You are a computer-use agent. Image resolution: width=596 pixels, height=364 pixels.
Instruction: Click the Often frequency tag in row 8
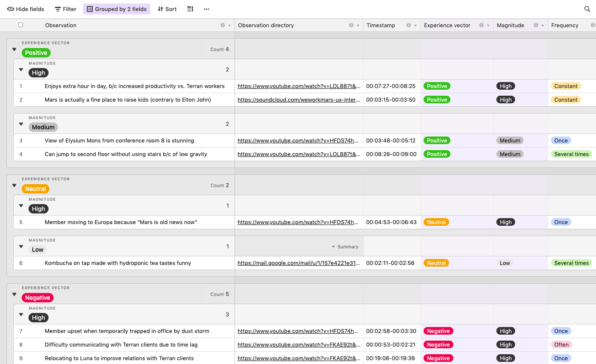[x=561, y=344]
